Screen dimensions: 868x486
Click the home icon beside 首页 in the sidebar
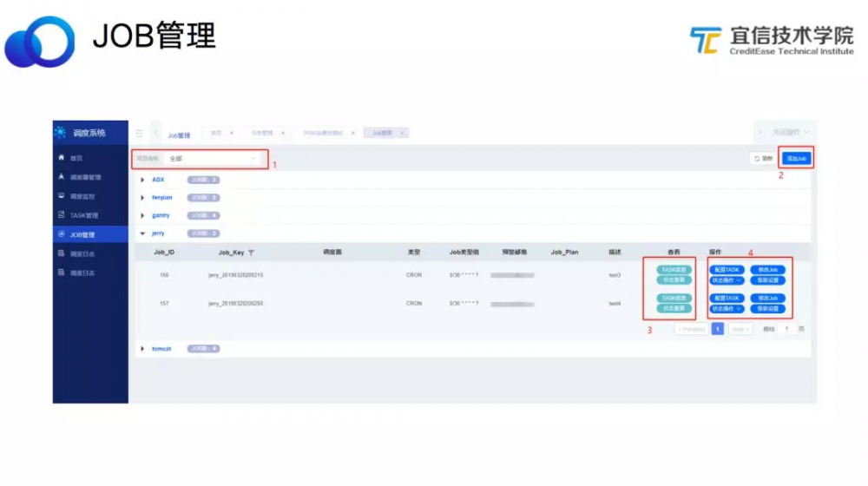(62, 158)
